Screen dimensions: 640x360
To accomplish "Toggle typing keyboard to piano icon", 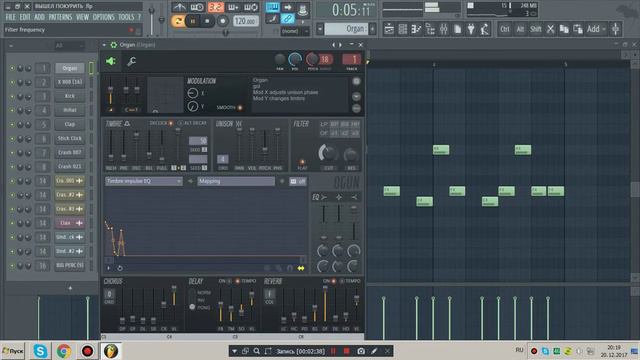I will (272, 7).
